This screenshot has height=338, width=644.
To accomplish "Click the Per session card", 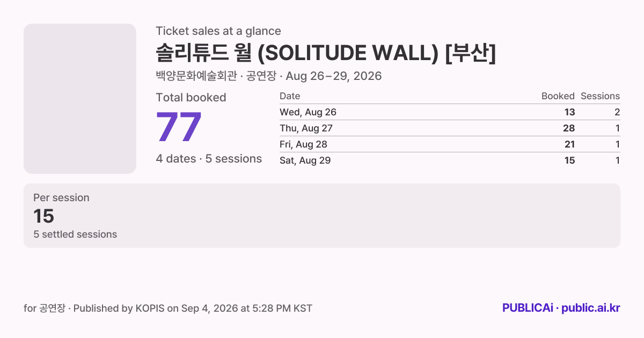I will pyautogui.click(x=322, y=216).
